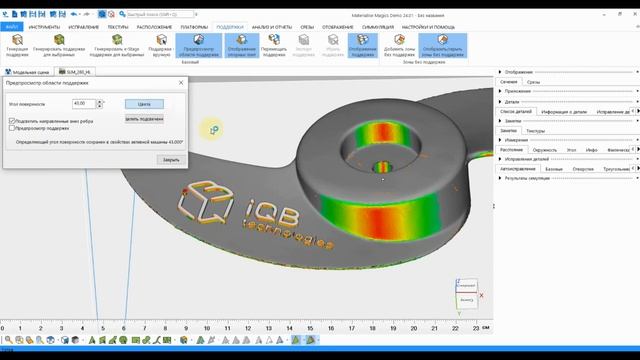The width and height of the screenshot is (640, 360).
Task: Select the Список деталей tab
Action: [516, 111]
